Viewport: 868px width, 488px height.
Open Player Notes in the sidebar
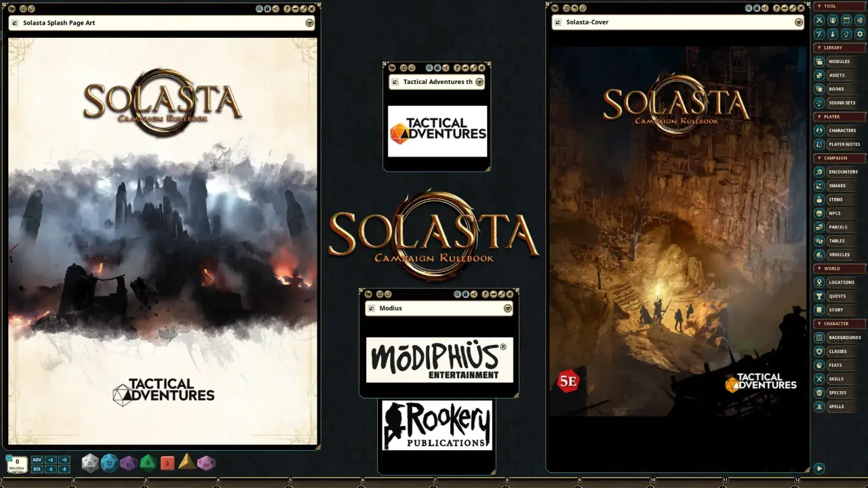click(x=840, y=144)
